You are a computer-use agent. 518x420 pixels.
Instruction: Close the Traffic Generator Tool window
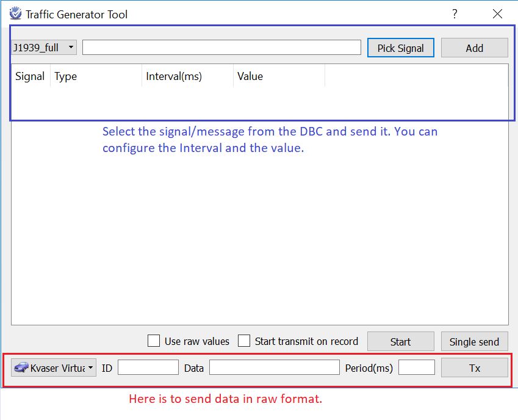(x=497, y=14)
